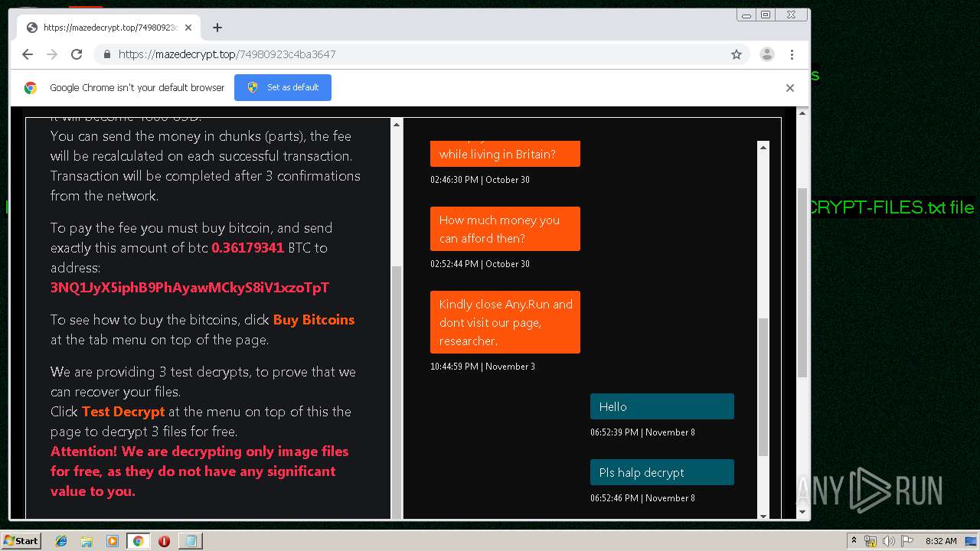Click the lock icon in address bar
980x551 pixels.
pos(107,54)
